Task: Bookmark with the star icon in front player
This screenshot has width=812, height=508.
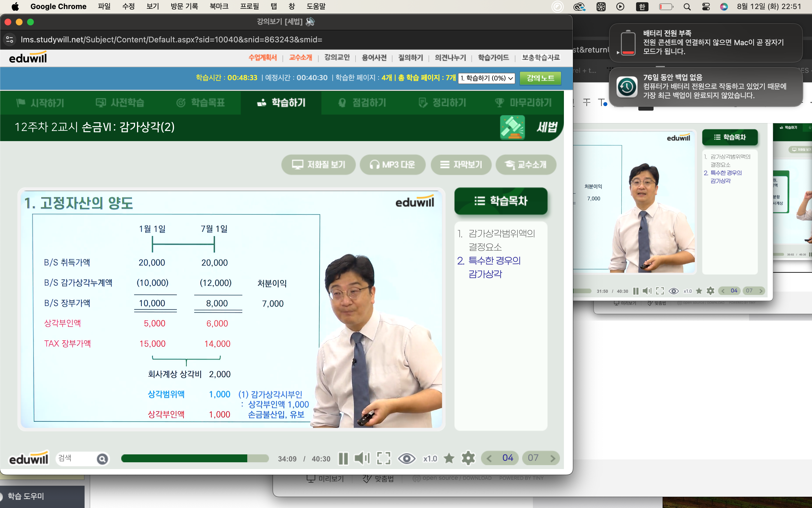Action: pos(449,458)
